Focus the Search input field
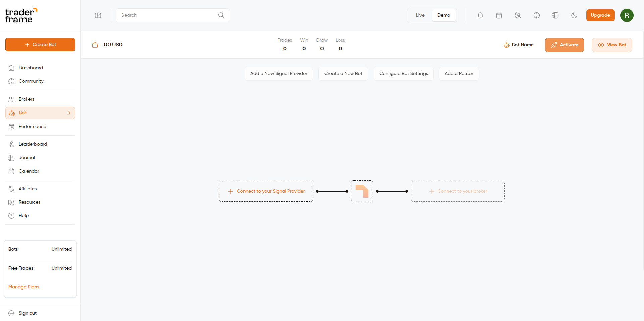The image size is (644, 321). (173, 15)
